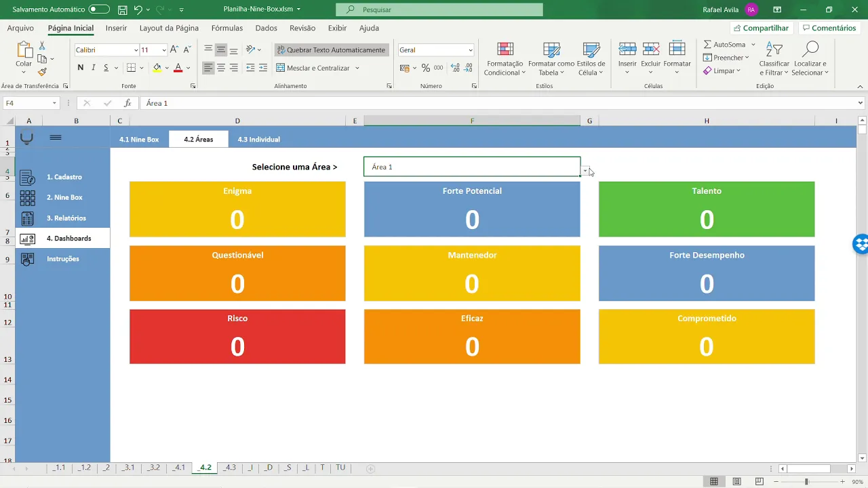
Task: Click the Save icon in title bar
Action: pyautogui.click(x=122, y=9)
